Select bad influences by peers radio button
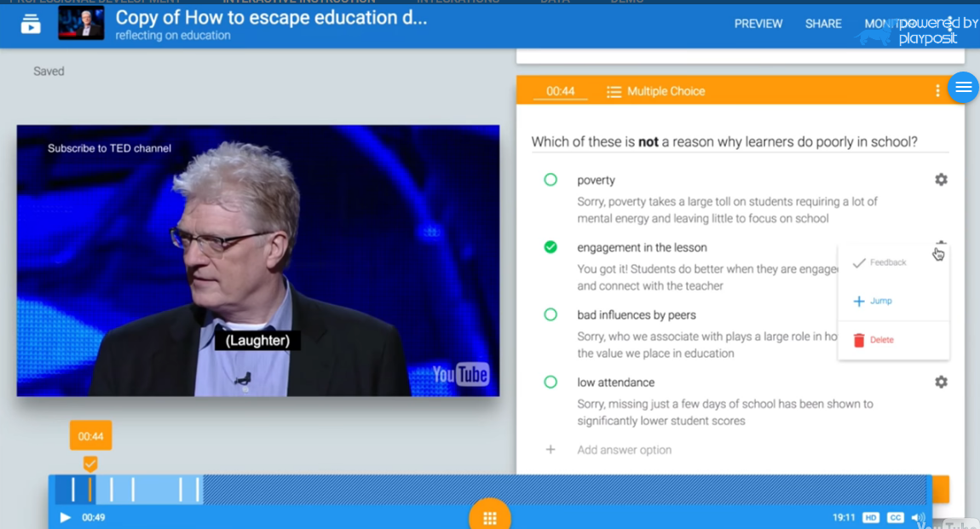980x529 pixels. (551, 315)
